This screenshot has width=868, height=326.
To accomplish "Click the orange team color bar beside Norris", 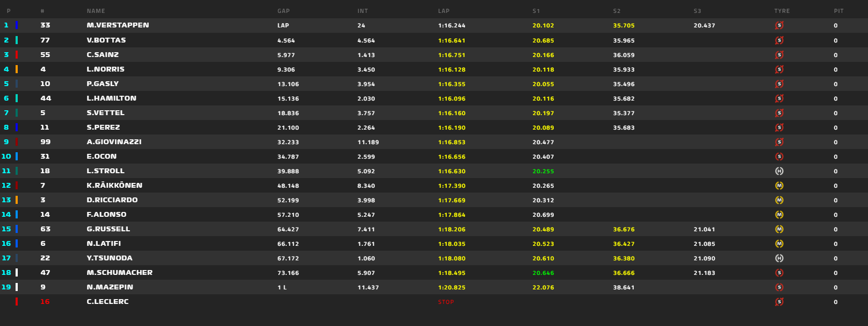I will 17,69.
